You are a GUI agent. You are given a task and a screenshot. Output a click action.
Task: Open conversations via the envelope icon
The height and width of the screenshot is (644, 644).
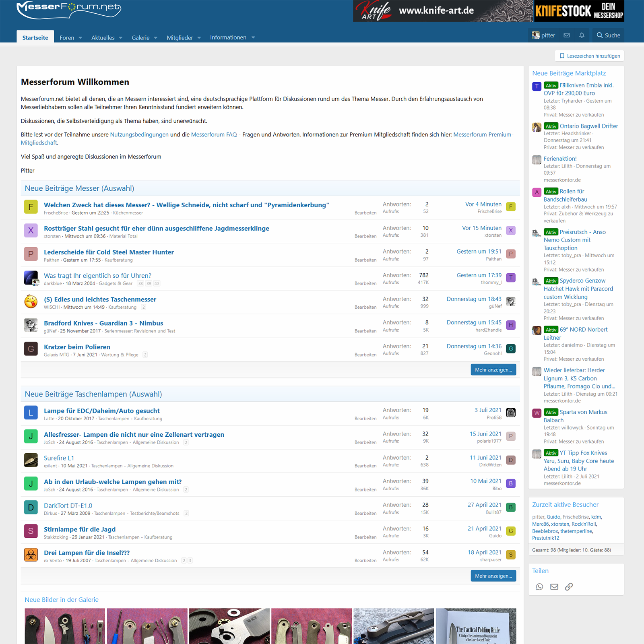[x=567, y=35]
